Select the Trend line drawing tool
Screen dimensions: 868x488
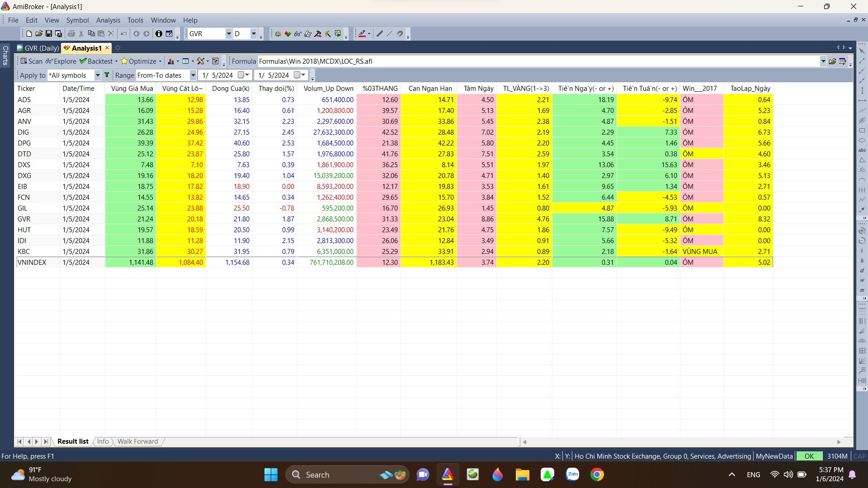click(862, 61)
